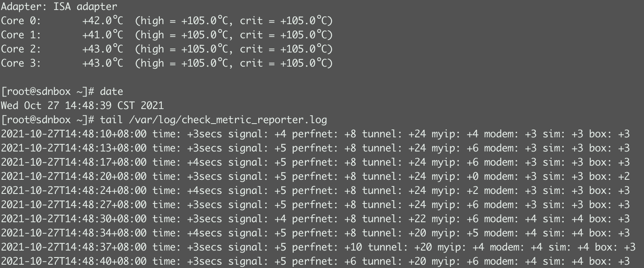Viewport: 644px width, 268px height.
Task: Click the 2021-10-27T14:48:10+08:00 log timestamp
Action: pos(74,134)
